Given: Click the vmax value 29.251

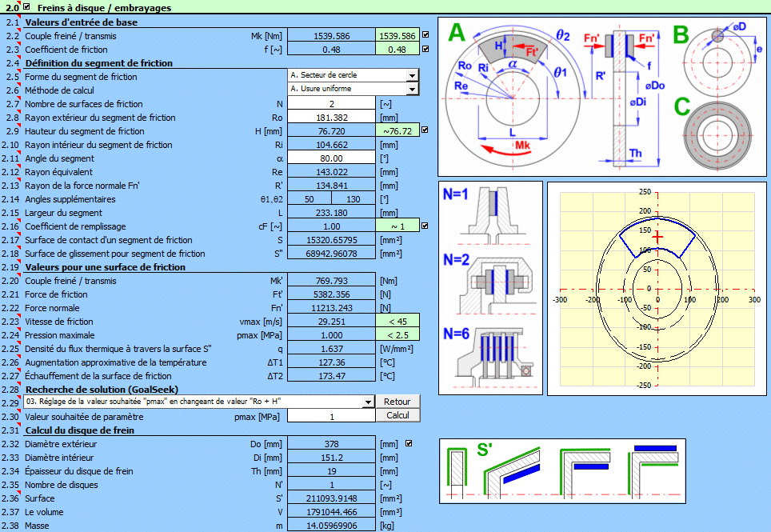Looking at the screenshot, I should (x=331, y=322).
